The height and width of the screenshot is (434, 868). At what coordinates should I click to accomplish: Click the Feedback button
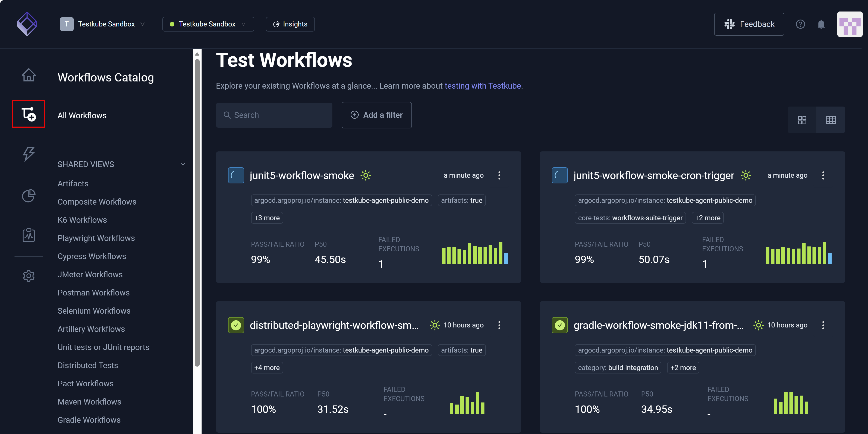click(x=749, y=24)
